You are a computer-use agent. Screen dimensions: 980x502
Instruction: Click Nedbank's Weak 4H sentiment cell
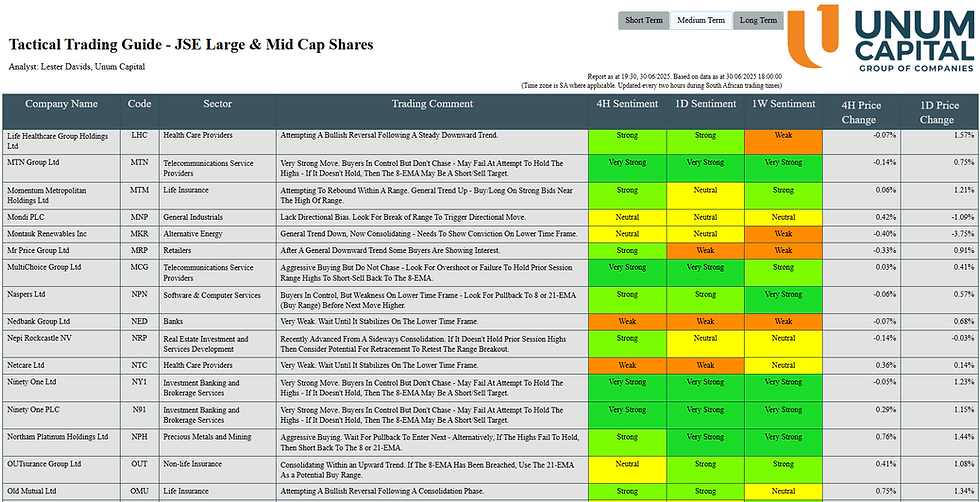pos(627,321)
